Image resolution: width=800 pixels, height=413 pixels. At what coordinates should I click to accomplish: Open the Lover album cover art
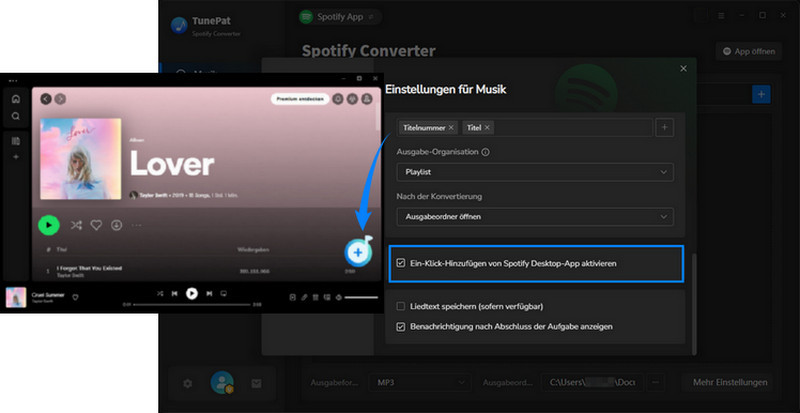tap(81, 159)
